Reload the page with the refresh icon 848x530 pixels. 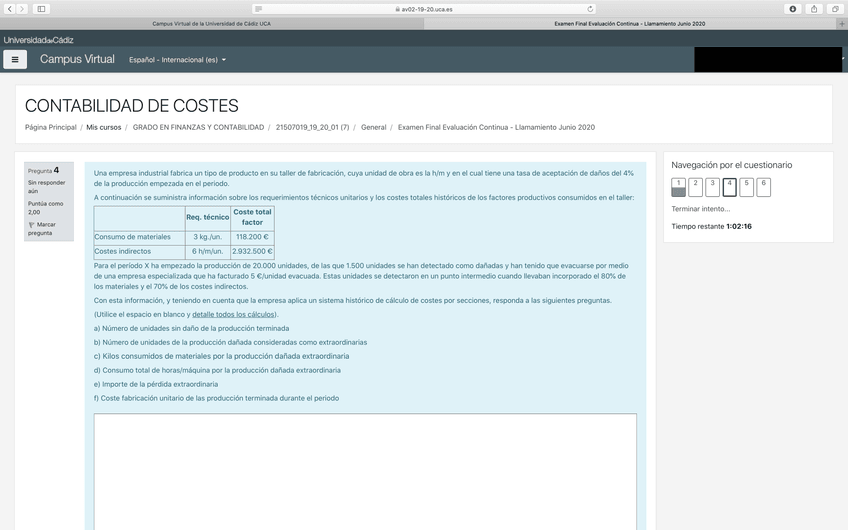[590, 9]
